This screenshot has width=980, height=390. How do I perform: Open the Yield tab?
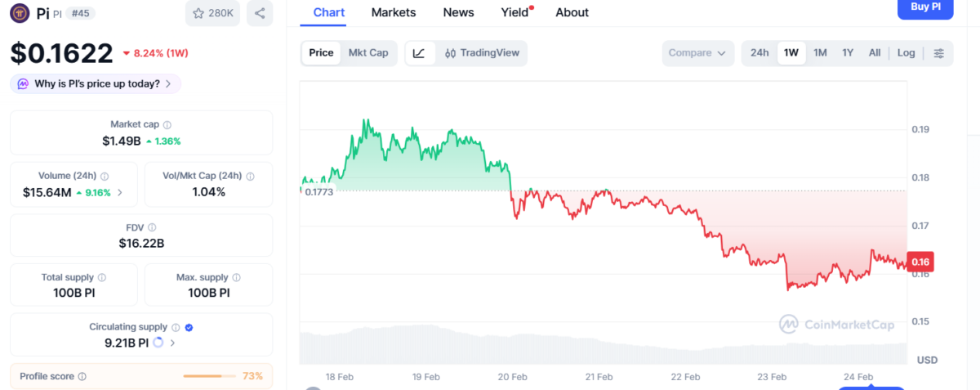(x=514, y=12)
